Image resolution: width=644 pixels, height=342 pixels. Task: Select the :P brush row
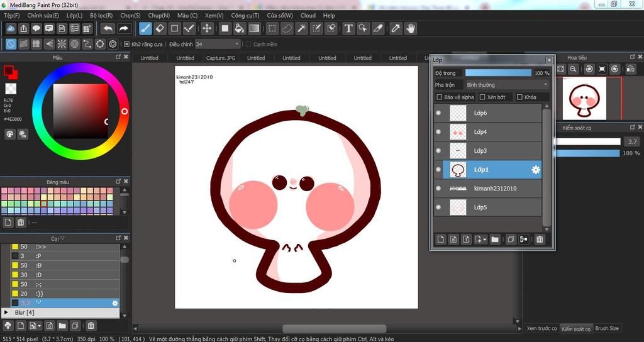coord(65,256)
